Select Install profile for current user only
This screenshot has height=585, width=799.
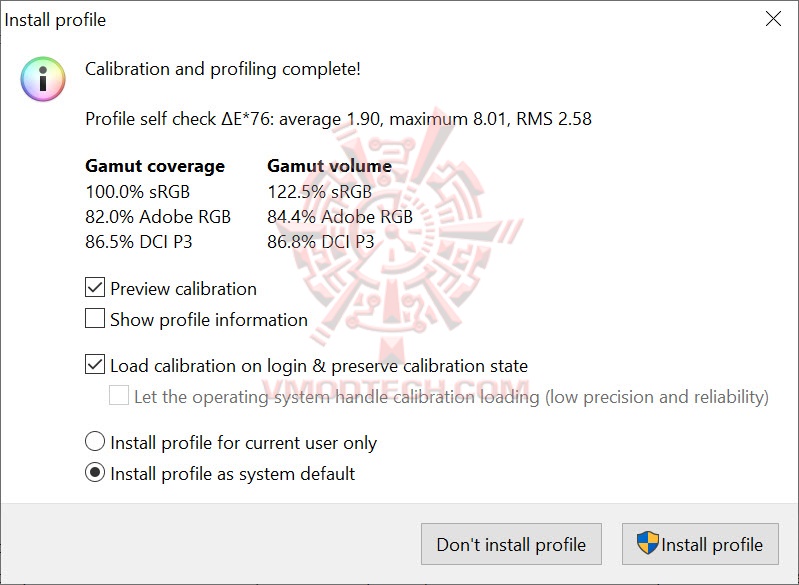point(95,442)
